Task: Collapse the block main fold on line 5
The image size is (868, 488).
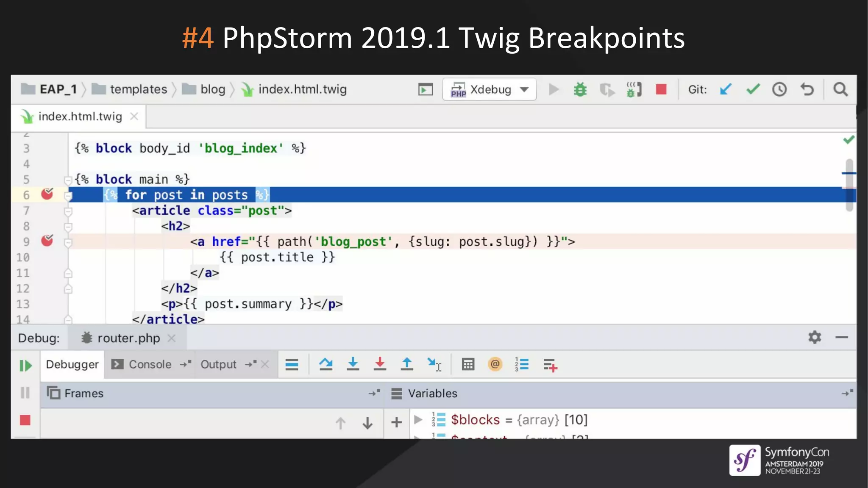Action: click(68, 180)
